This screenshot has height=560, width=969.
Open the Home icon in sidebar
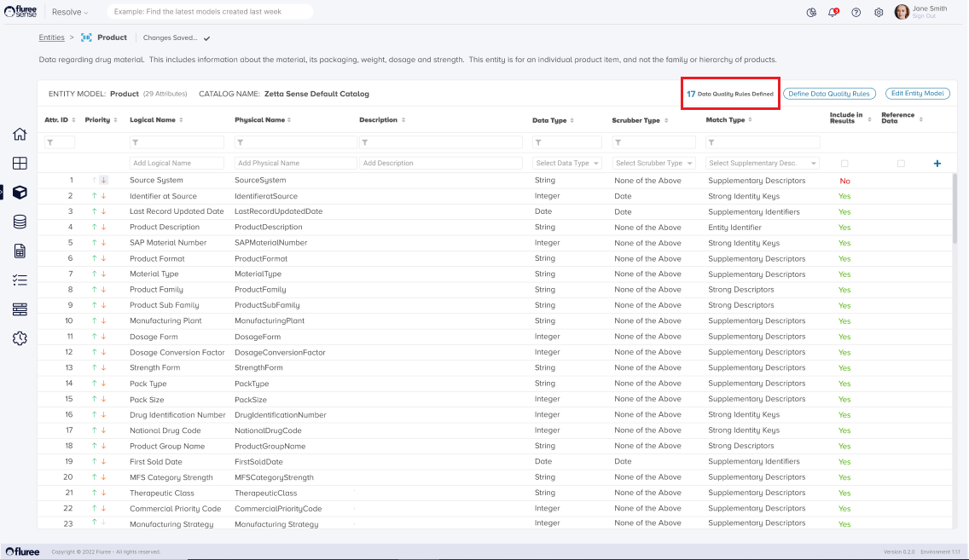tap(20, 135)
